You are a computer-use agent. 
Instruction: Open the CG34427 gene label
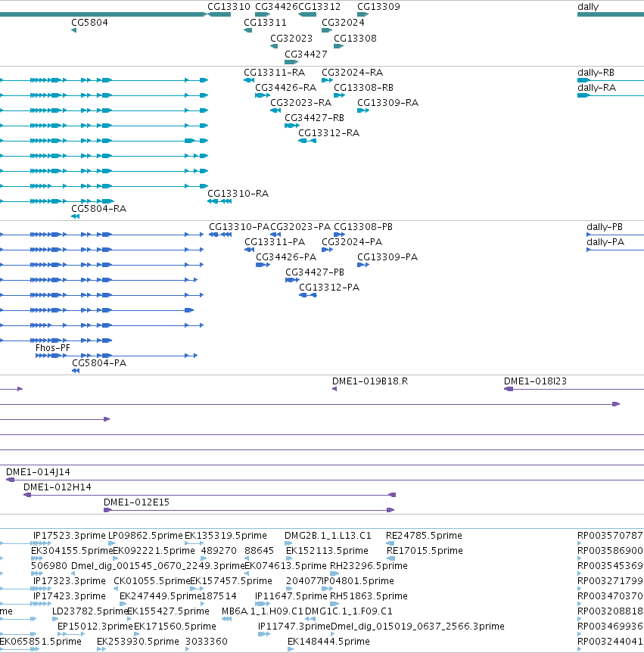(306, 54)
